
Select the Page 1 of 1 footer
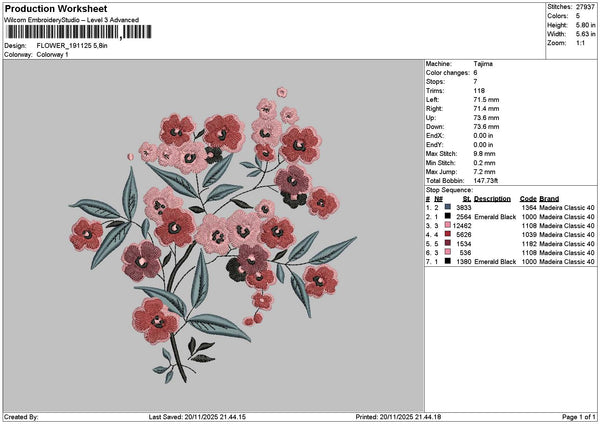coord(579,417)
